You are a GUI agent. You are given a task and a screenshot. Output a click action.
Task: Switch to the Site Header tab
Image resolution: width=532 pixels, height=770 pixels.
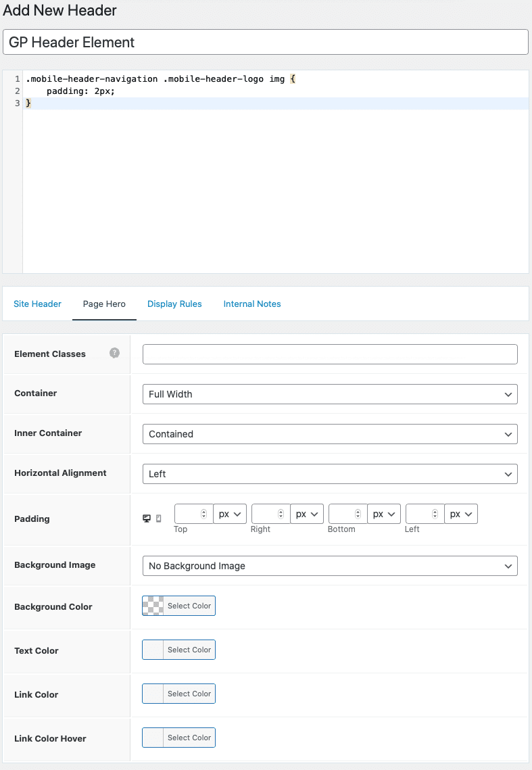click(x=37, y=304)
